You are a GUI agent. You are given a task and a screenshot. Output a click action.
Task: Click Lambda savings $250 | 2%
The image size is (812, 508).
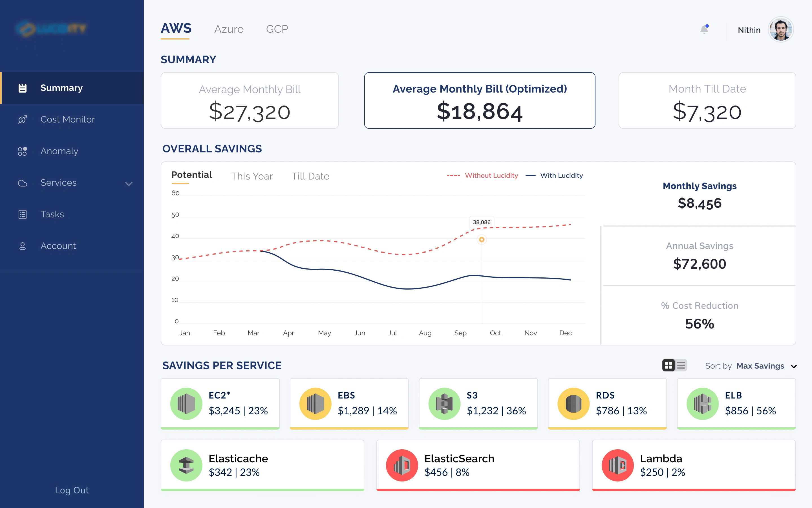662,472
